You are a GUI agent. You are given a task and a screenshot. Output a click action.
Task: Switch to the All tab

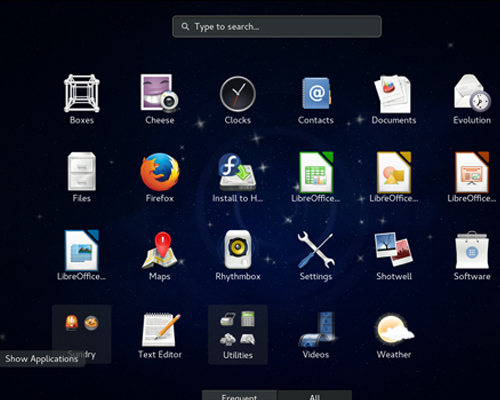[x=315, y=395]
